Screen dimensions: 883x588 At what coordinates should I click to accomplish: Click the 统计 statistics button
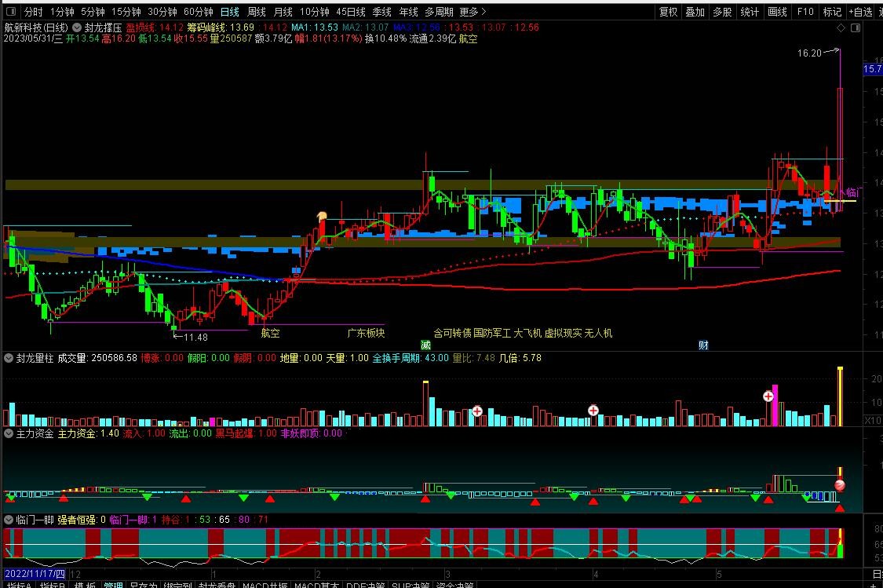click(x=750, y=11)
